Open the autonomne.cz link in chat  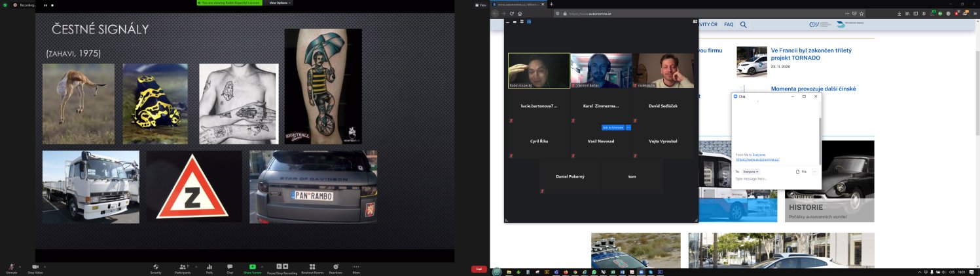(757, 159)
